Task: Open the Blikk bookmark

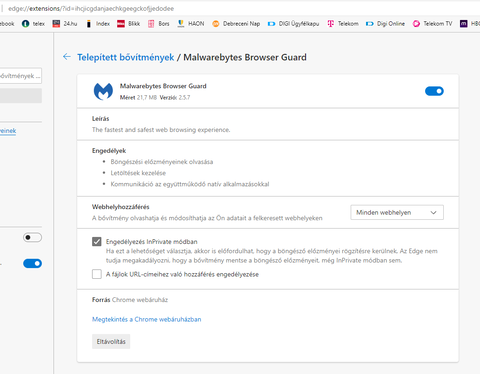Action: click(x=129, y=24)
